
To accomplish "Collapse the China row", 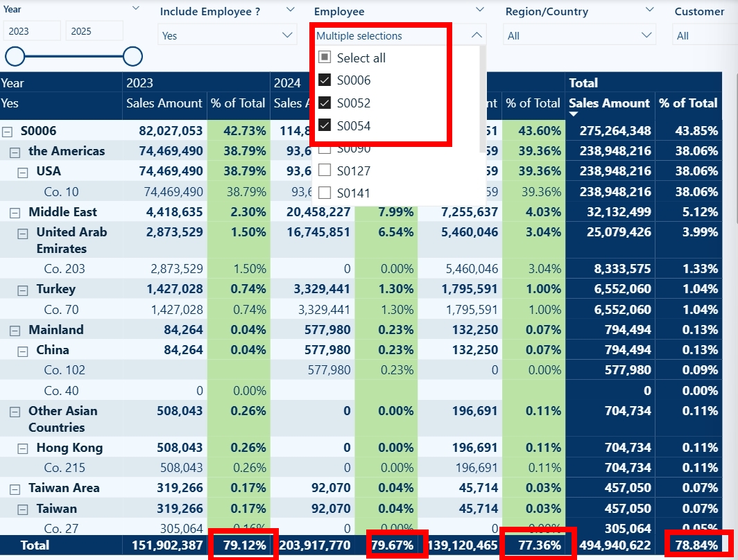I will [x=23, y=351].
